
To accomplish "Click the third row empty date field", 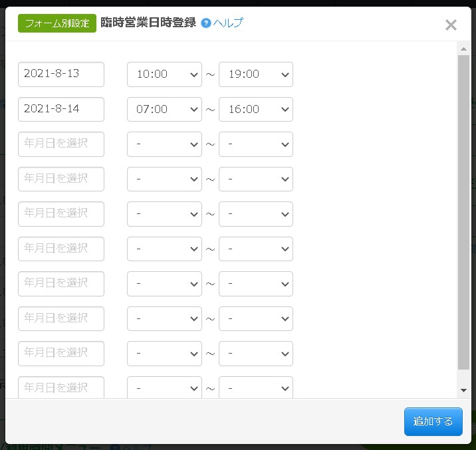I will point(61,144).
